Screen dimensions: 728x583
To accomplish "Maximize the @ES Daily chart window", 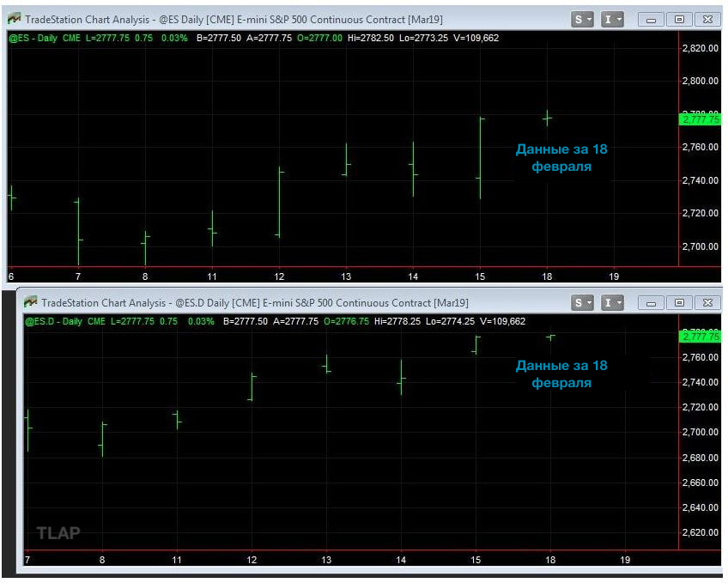I will [679, 20].
